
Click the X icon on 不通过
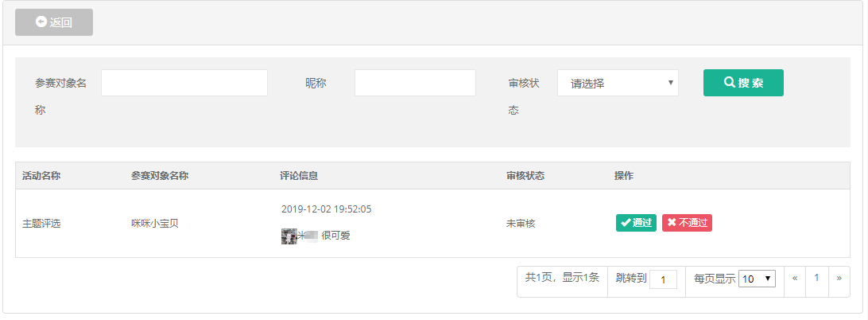(672, 222)
